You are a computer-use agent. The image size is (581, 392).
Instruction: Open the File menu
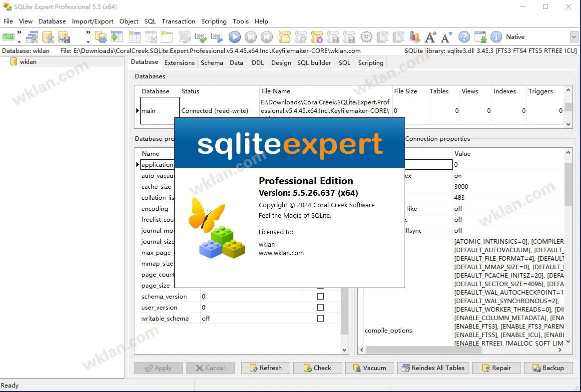[x=8, y=21]
